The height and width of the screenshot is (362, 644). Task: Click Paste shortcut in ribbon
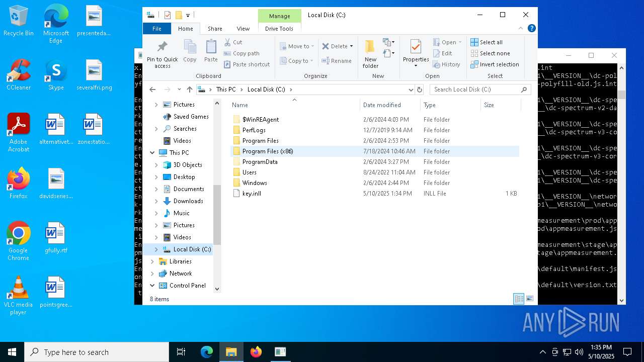pos(247,64)
